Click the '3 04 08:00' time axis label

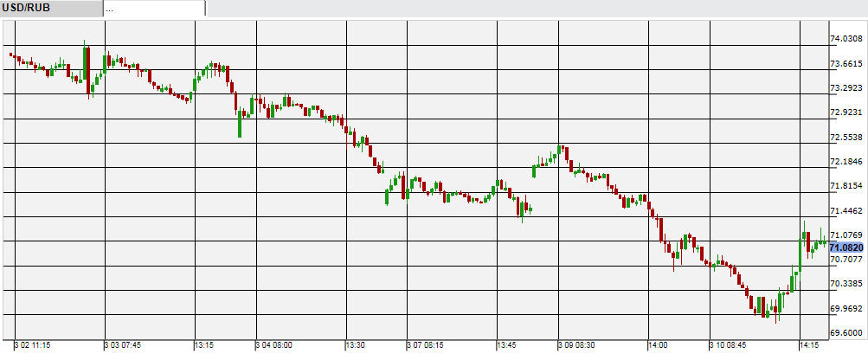click(x=274, y=345)
